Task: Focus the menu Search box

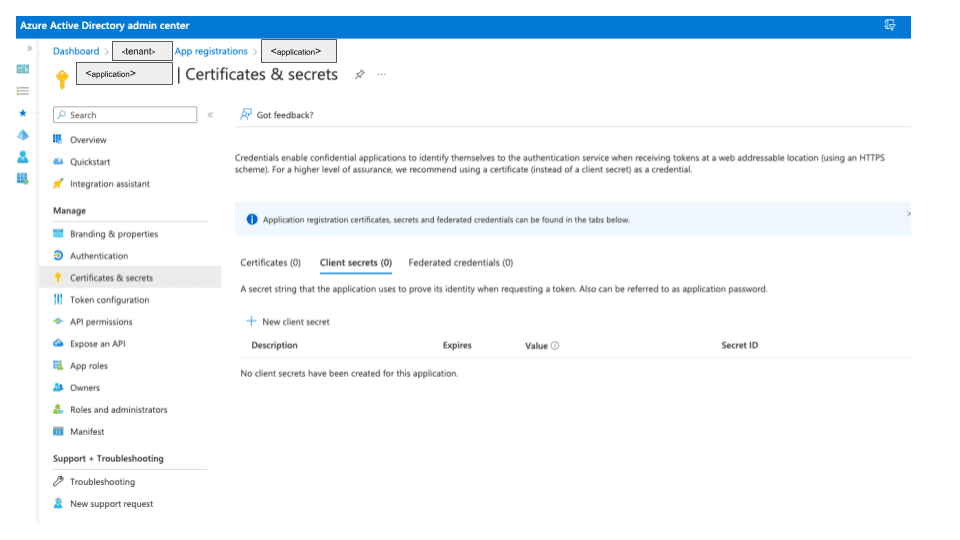Action: coord(125,114)
